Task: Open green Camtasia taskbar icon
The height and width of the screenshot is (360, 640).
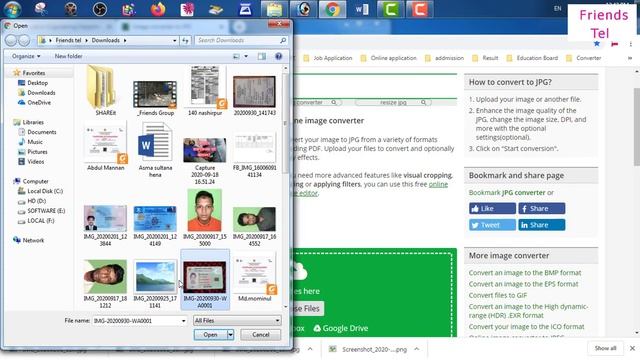Action: 390,9
